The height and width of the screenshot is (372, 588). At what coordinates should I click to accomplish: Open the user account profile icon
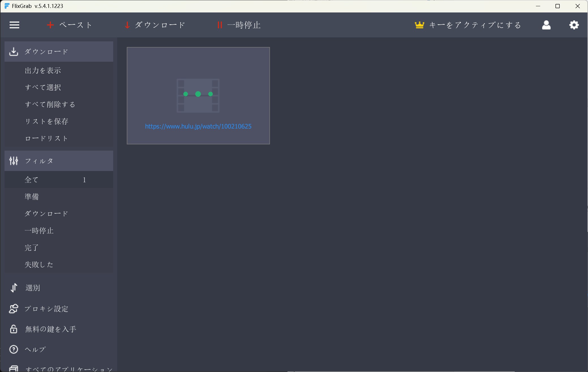click(x=546, y=25)
